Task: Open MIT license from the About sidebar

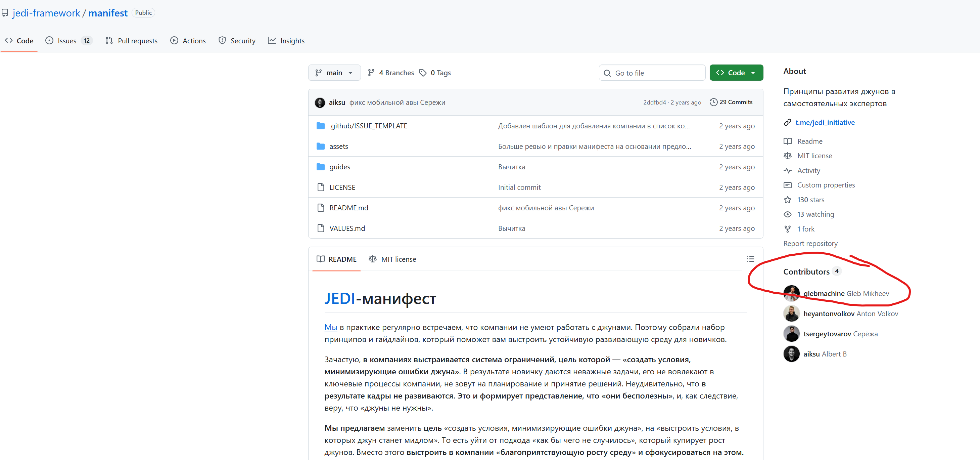Action: tap(814, 156)
